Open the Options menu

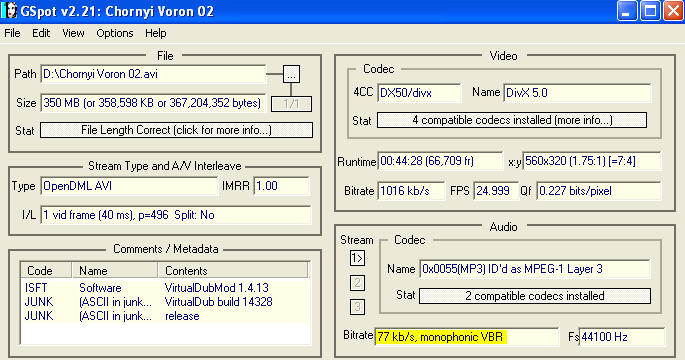click(114, 33)
